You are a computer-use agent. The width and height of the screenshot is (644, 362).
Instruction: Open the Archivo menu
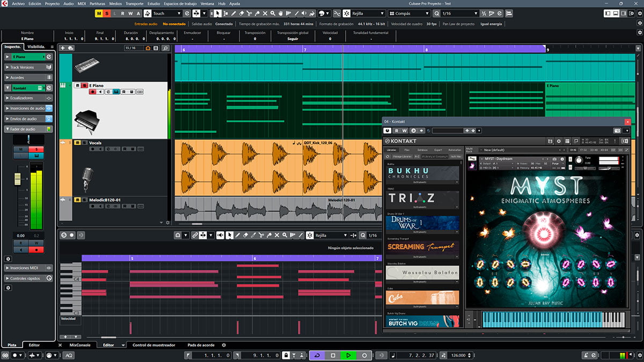[x=18, y=3]
